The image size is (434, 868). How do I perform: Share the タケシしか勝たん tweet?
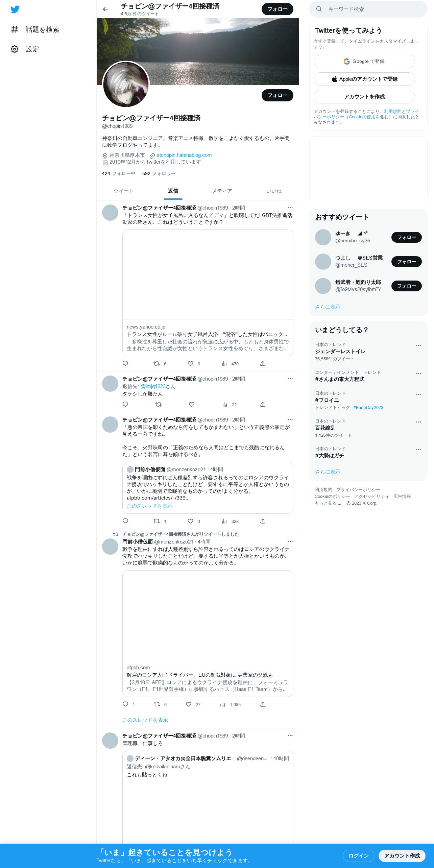263,404
